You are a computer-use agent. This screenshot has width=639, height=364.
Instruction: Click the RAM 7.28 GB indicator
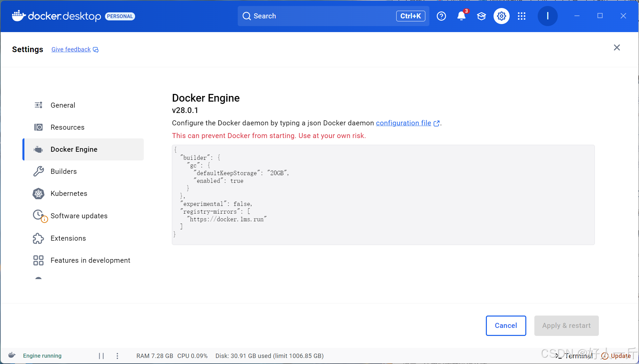point(155,356)
